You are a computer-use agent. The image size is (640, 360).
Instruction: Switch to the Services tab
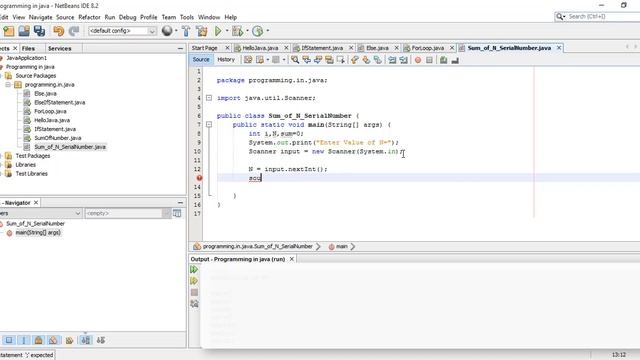pos(60,48)
